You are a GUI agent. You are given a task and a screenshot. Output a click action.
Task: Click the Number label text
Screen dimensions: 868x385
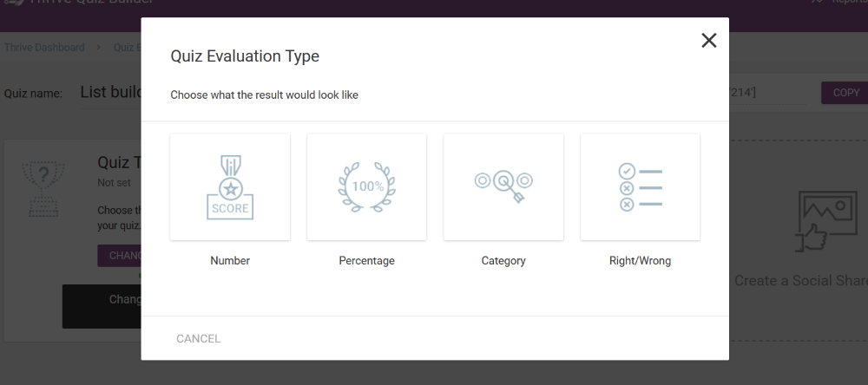click(230, 261)
